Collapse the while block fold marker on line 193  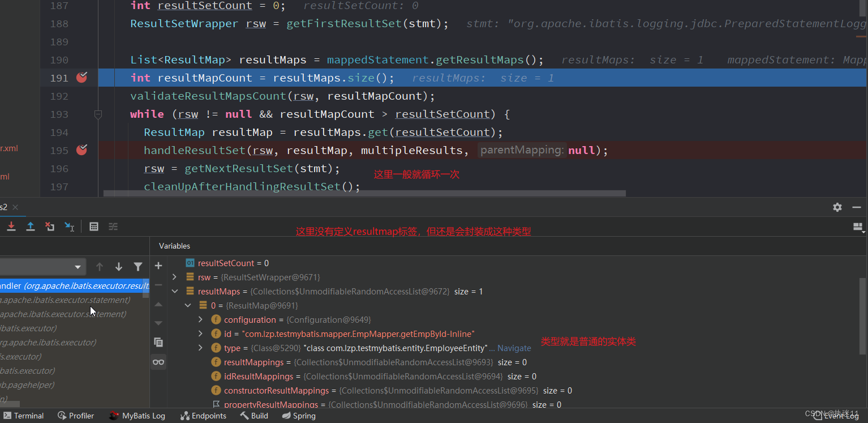(x=98, y=114)
